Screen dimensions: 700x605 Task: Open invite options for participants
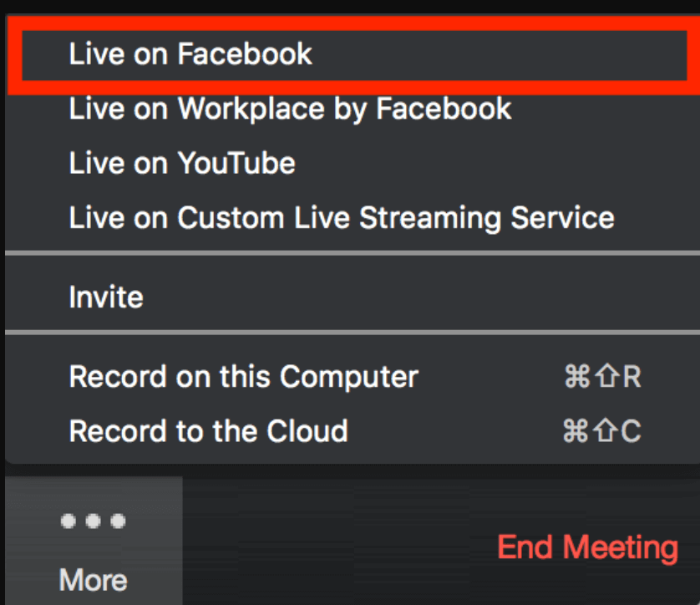pos(106,294)
